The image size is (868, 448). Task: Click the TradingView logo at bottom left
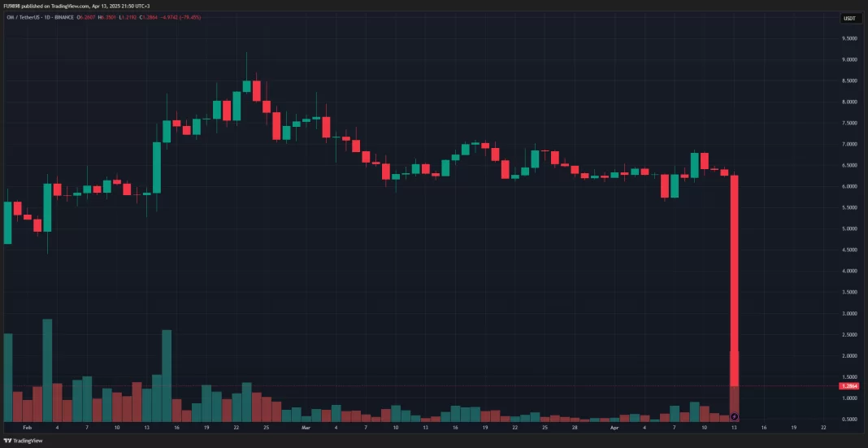(21, 440)
